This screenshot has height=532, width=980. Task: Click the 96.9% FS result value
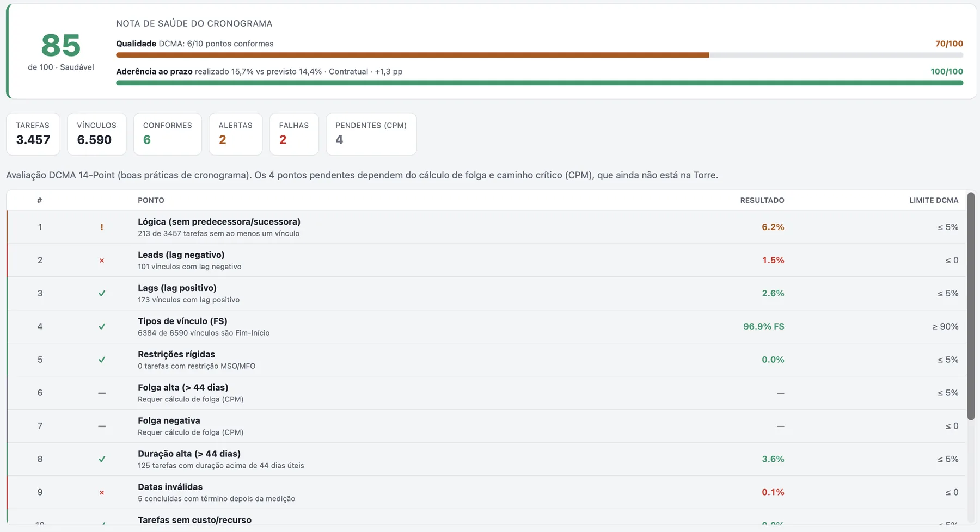(x=764, y=326)
